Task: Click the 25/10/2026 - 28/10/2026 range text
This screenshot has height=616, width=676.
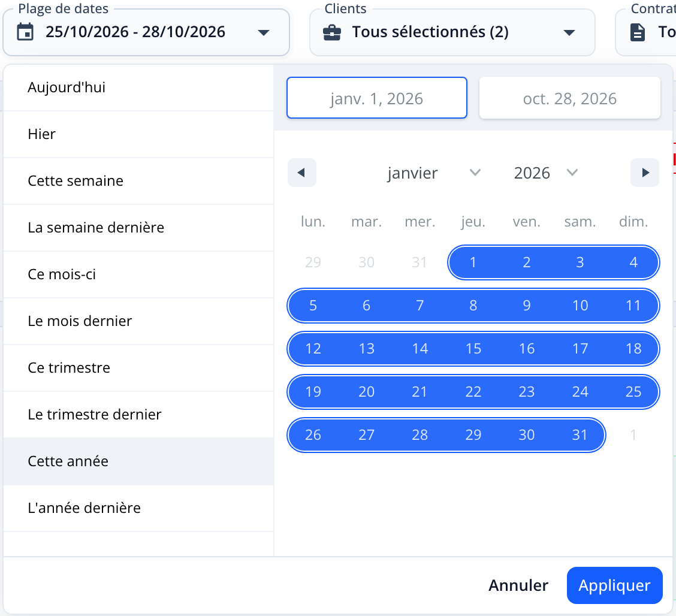Action: [135, 32]
